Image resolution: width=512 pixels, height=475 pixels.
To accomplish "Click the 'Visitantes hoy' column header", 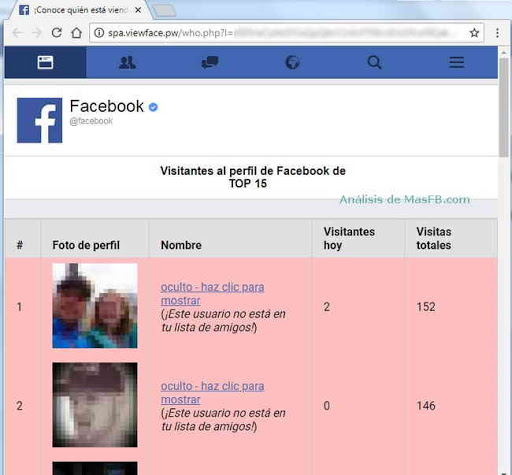I will coord(349,238).
